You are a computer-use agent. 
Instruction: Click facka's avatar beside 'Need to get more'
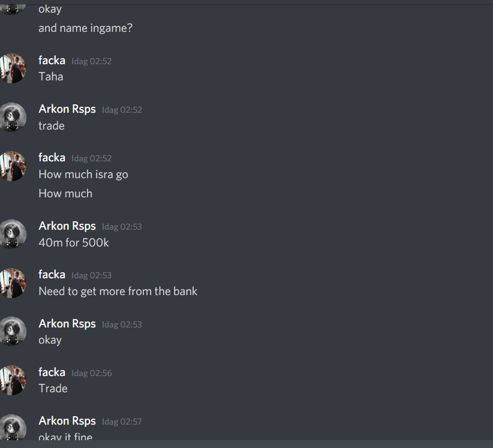pyautogui.click(x=12, y=283)
